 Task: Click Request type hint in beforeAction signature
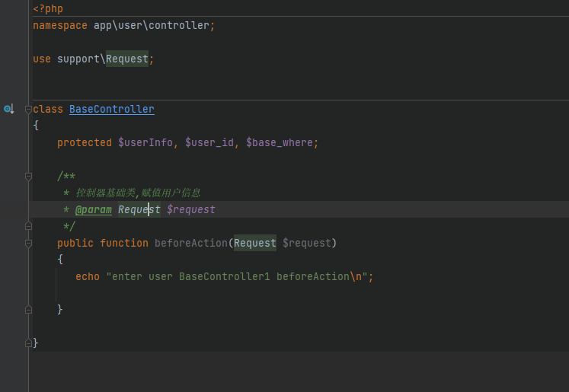pos(255,243)
